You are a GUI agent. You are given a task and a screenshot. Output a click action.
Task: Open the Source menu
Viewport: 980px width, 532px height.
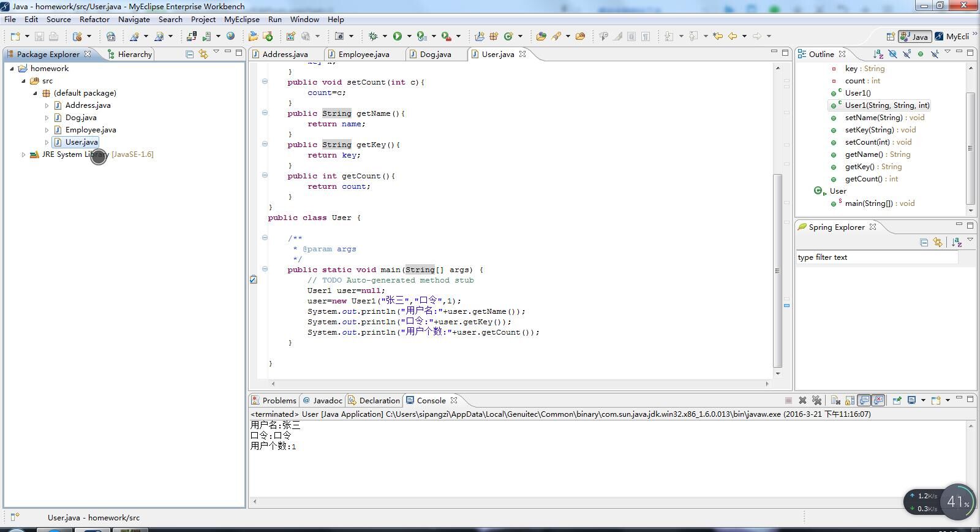click(59, 19)
